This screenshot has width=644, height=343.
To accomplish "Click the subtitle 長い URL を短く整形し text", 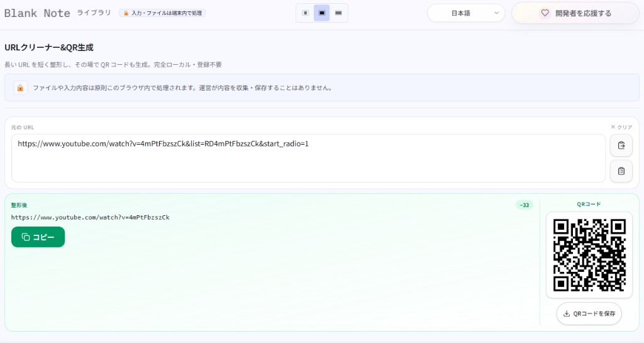I will point(113,64).
